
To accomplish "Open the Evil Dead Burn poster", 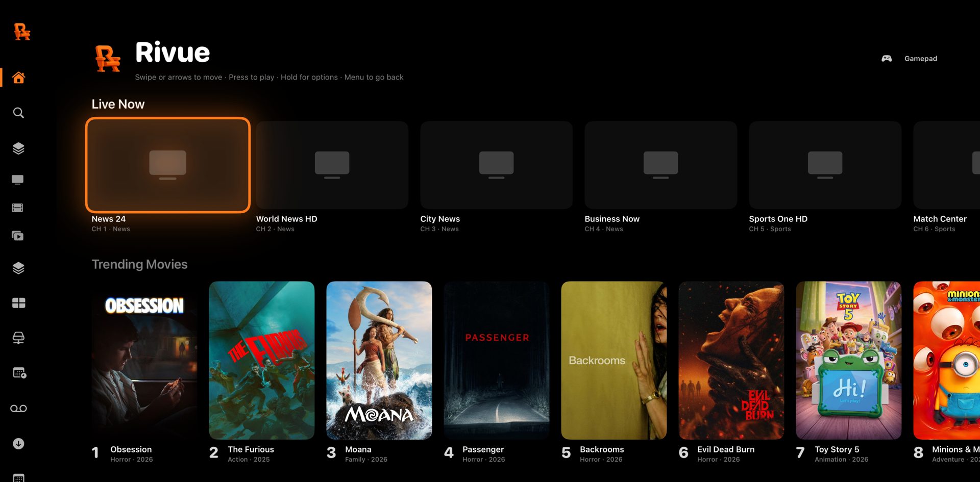I will tap(731, 360).
